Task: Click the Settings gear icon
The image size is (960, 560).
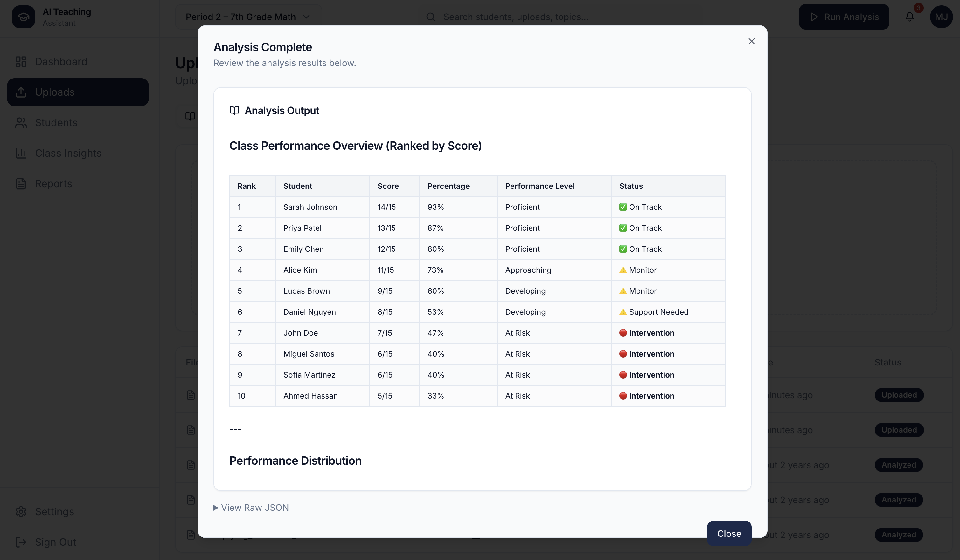Action: click(x=21, y=511)
